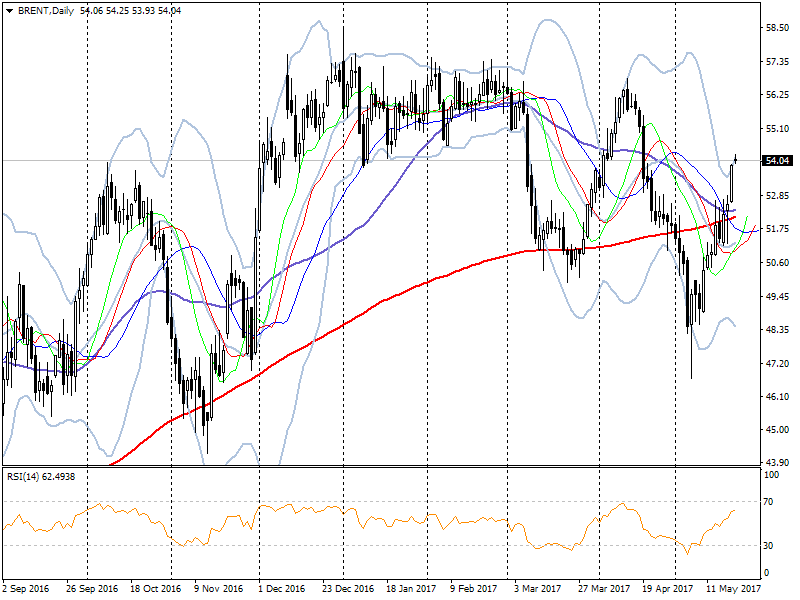This screenshot has height=600, width=800.
Task: Select the 27 Mar 2017 date label
Action: coord(604,589)
